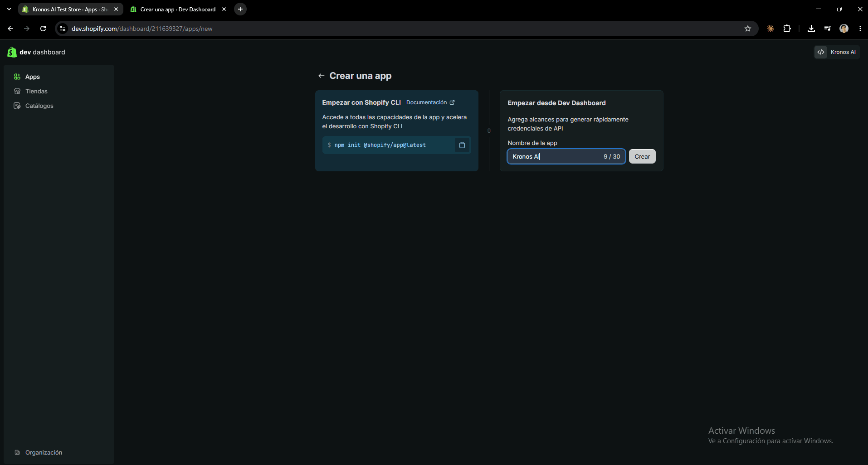Bookmark this page with the star icon
868x465 pixels.
point(747,29)
